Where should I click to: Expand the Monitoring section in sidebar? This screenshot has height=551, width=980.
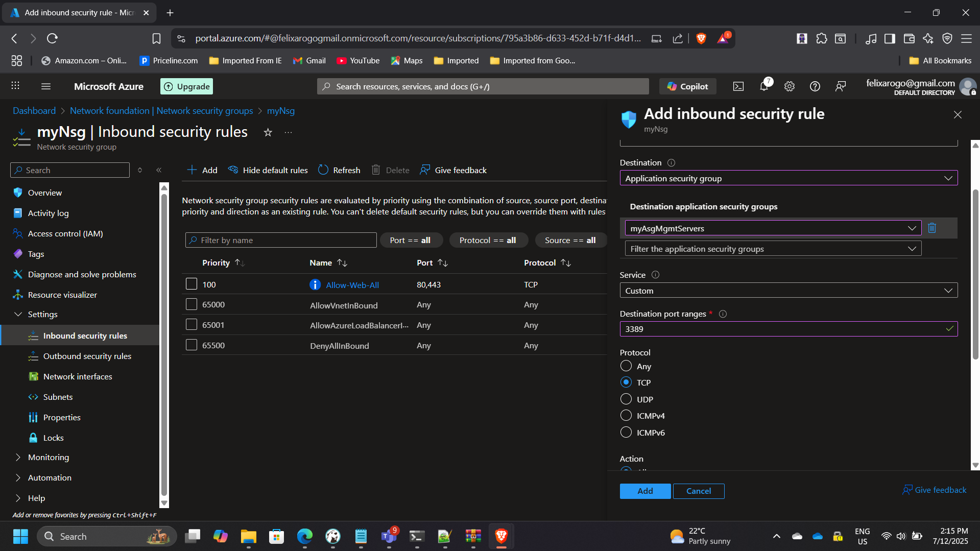(x=48, y=457)
